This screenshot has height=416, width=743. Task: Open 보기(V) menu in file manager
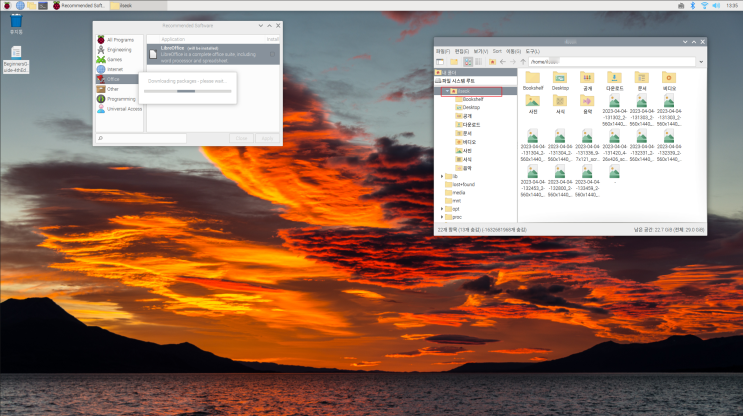(x=480, y=51)
